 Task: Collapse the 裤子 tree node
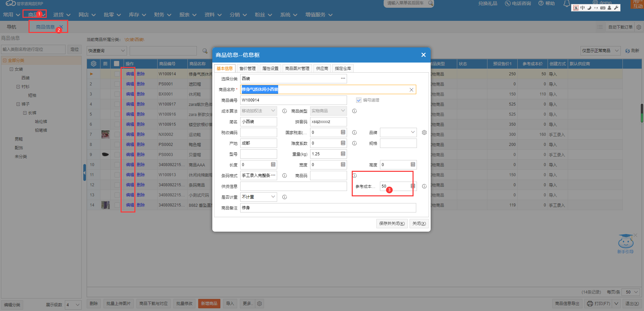(18, 104)
